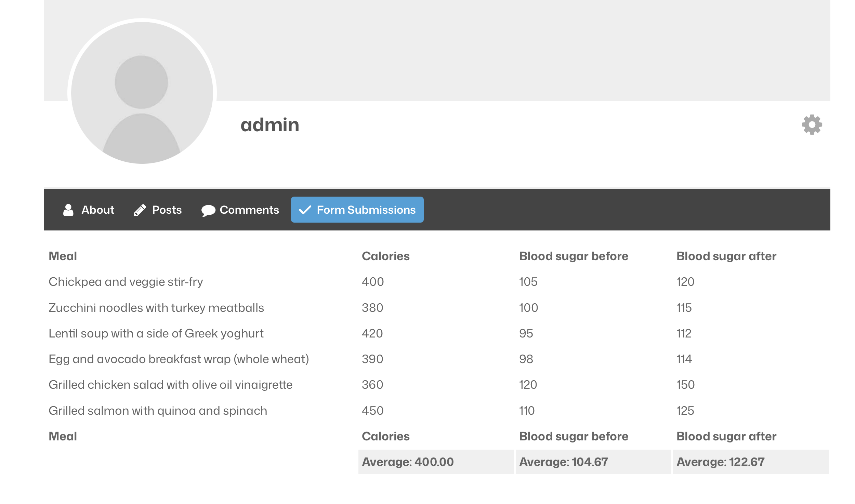
Task: Select the Chickpea and veggie stir-fry row
Action: [126, 282]
